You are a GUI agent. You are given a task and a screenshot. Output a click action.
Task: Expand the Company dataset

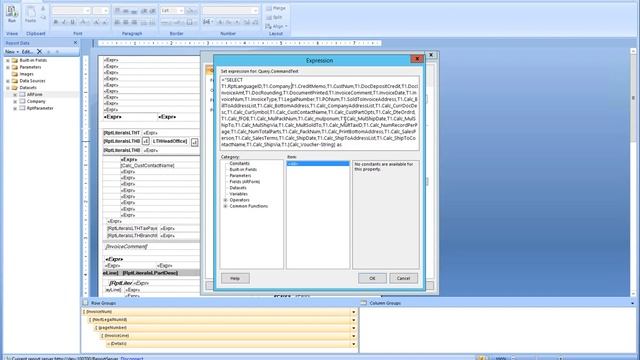coord(15,101)
